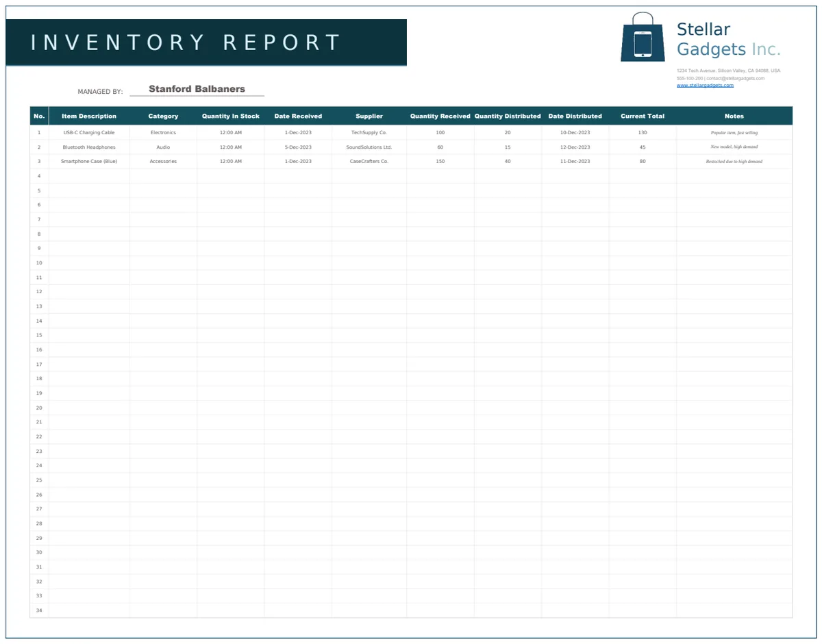Select the 'USB-C Charging Cable' cell
Viewport: 822px width, 644px height.
click(89, 133)
